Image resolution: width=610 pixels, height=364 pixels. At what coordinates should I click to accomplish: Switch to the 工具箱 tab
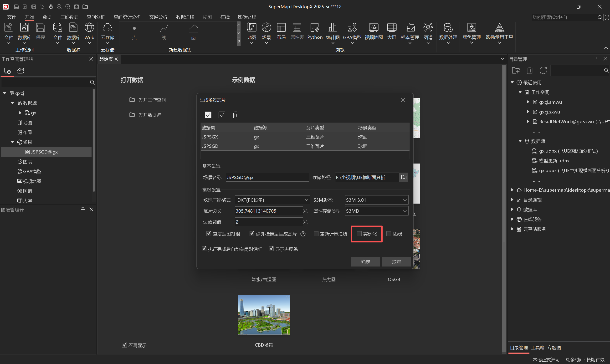[x=537, y=348]
